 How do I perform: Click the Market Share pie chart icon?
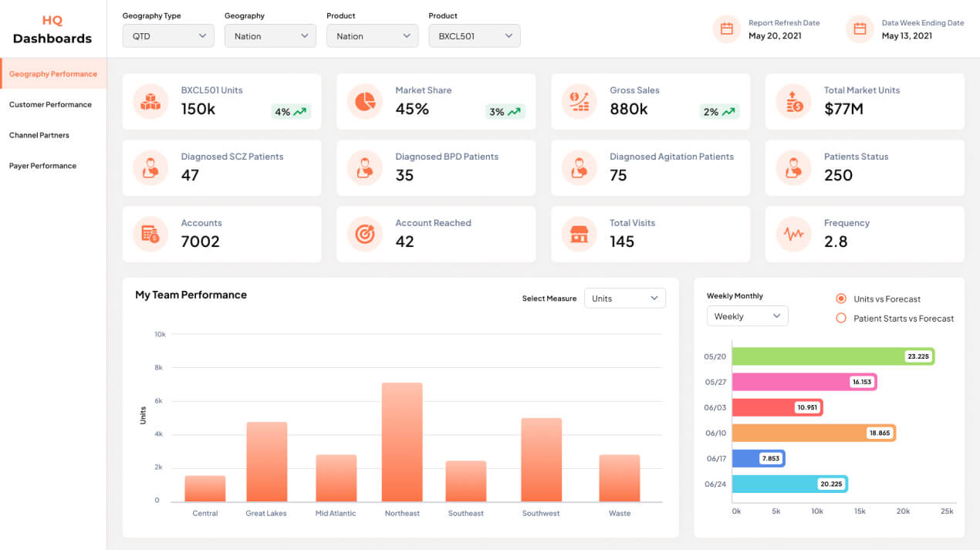(x=365, y=102)
